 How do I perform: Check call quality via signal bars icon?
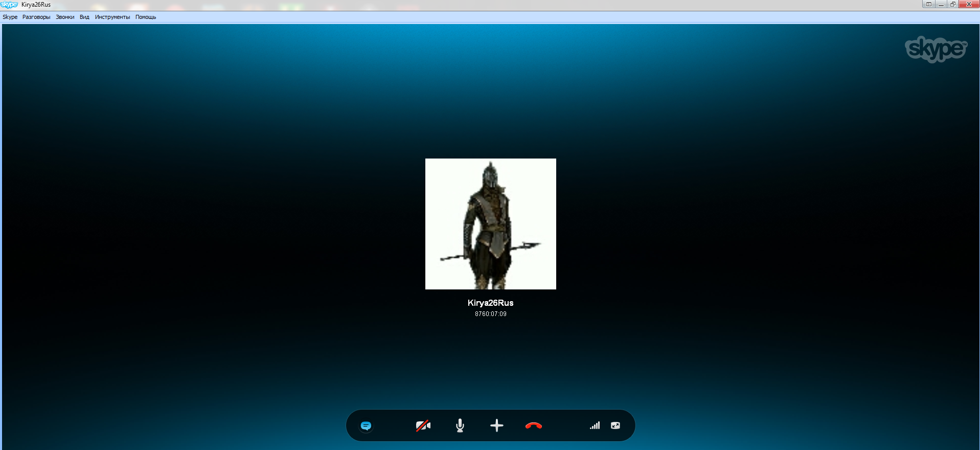(595, 425)
